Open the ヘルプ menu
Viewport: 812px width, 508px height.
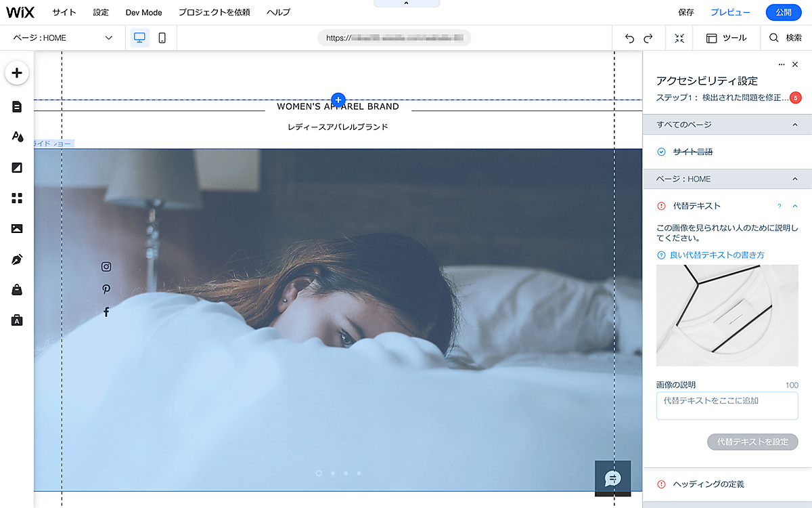point(278,12)
